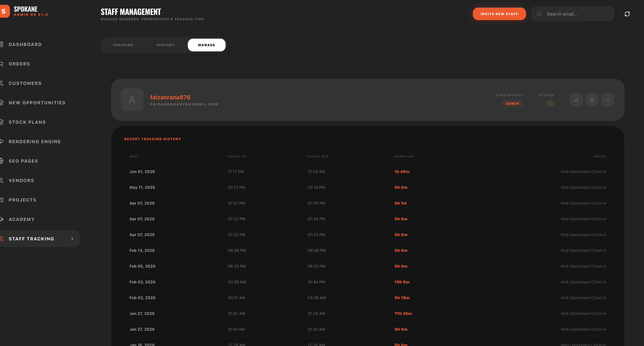Click the search magnifier icon
Viewport: 644px width, 346px height.
[x=539, y=14]
